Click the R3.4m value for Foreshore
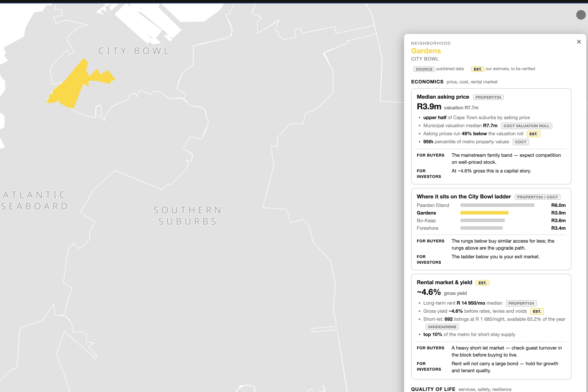Viewport: 588px width, 392px height. (x=558, y=228)
